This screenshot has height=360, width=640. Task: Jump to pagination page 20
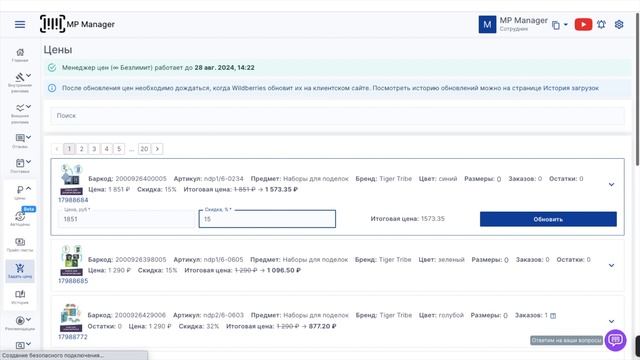click(144, 149)
